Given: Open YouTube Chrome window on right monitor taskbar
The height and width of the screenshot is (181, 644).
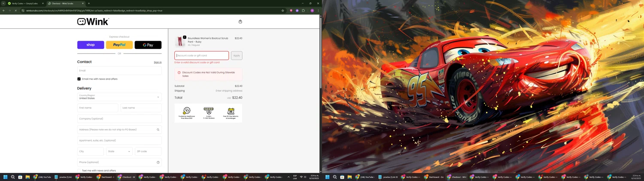Looking at the screenshot, I should coord(364,177).
